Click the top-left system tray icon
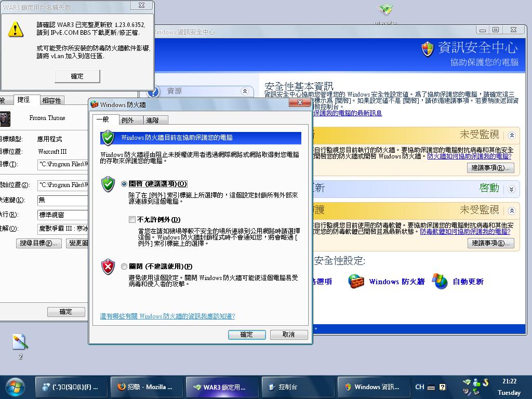This screenshot has width=532, height=399. coord(467,382)
